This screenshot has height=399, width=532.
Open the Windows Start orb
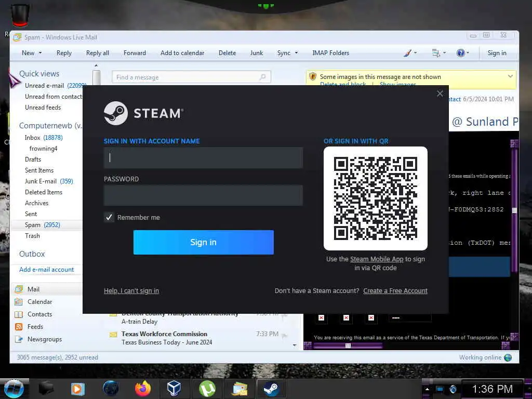(x=14, y=389)
